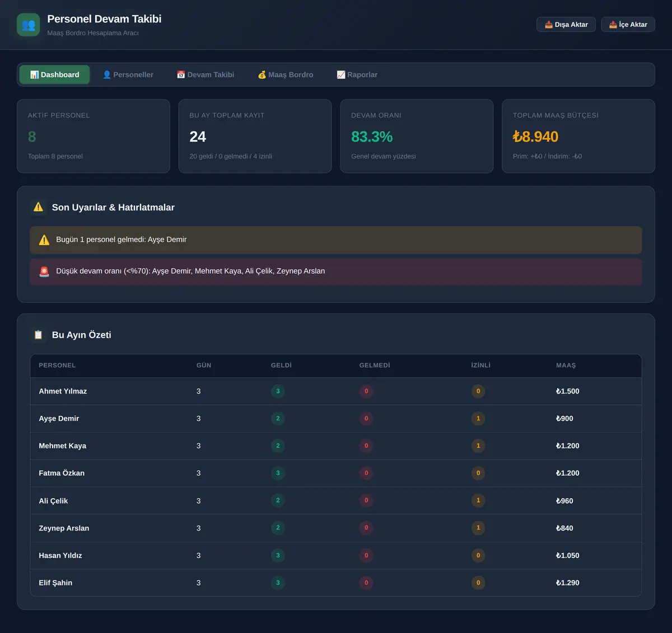Screen dimensions: 672x633
Task: Click Hasan Yıldız's red Gelmedi badge
Action: 366,555
